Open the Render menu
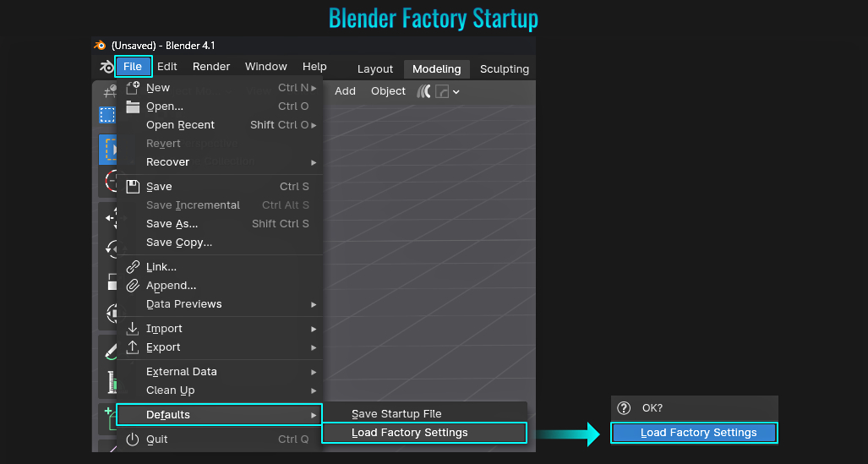The width and height of the screenshot is (868, 464). click(x=211, y=67)
